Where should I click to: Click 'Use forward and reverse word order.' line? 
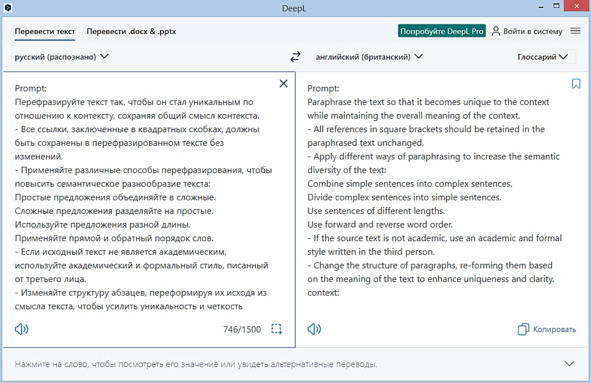[x=380, y=225]
